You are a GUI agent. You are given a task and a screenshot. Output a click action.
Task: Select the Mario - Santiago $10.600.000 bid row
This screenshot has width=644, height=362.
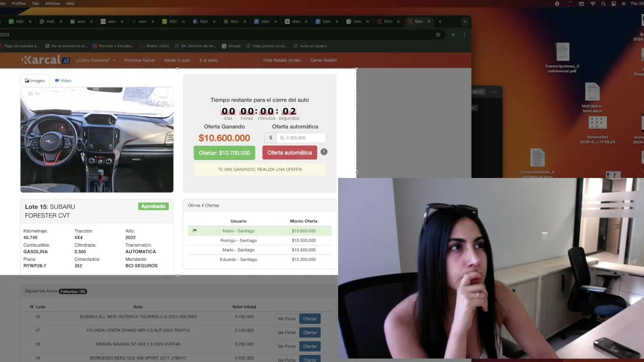pyautogui.click(x=260, y=231)
